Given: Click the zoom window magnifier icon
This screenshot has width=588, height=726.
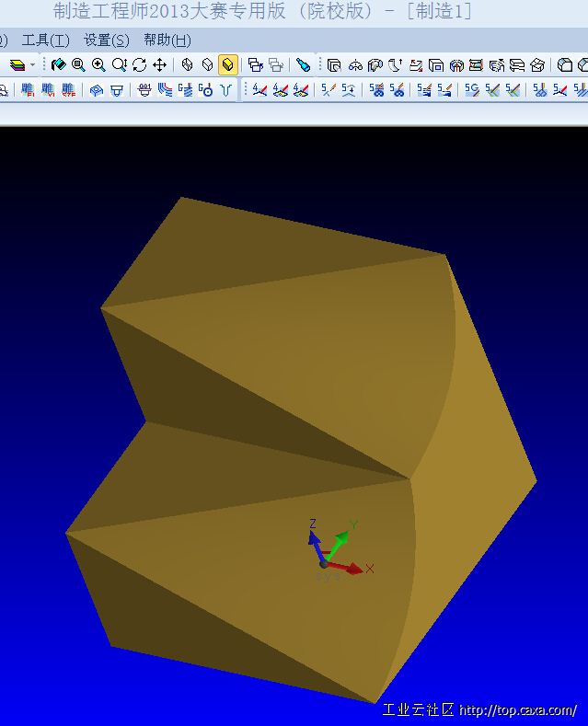Looking at the screenshot, I should pyautogui.click(x=78, y=65).
